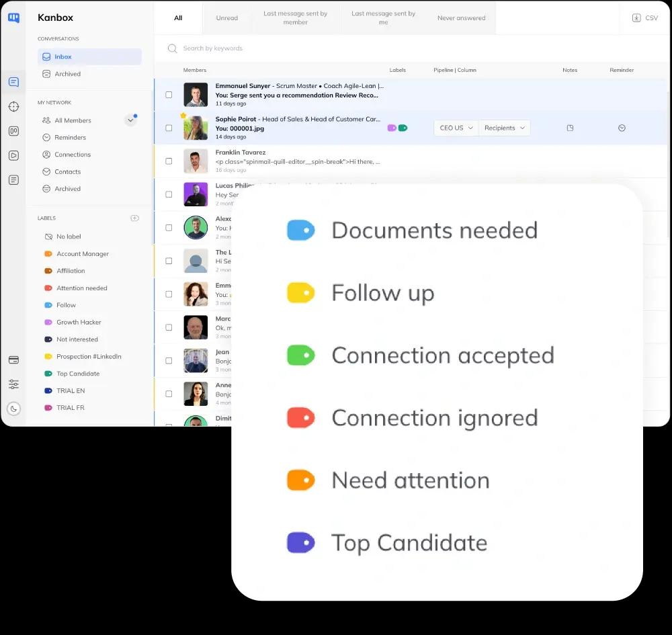Open the conversations icon in left rail
672x635 pixels.
tap(13, 82)
